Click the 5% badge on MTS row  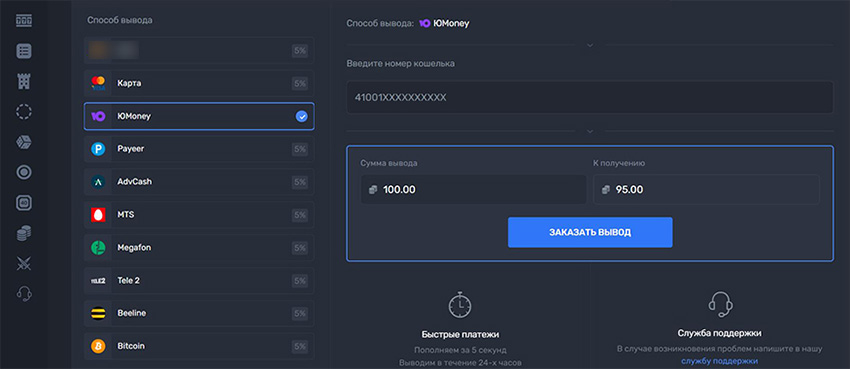click(x=300, y=215)
